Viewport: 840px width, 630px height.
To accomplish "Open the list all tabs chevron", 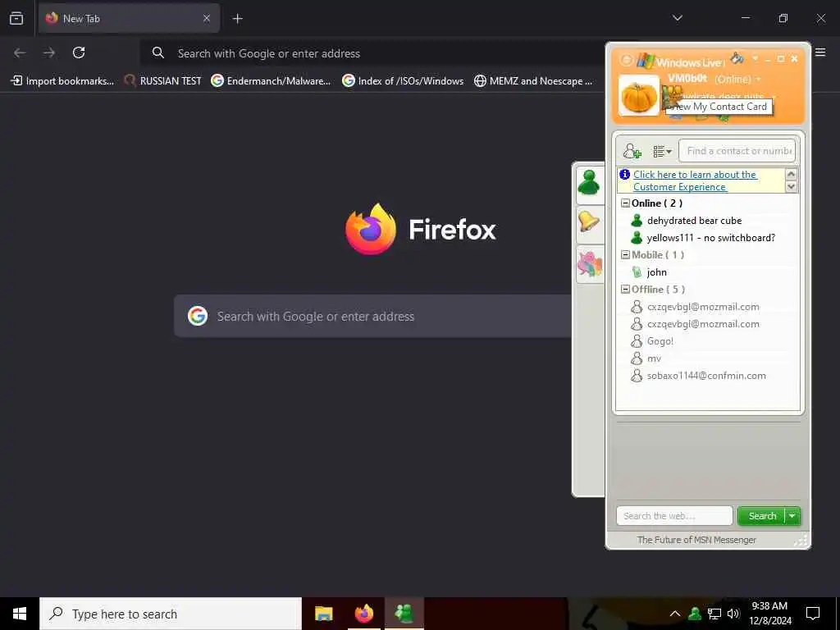I will point(678,18).
